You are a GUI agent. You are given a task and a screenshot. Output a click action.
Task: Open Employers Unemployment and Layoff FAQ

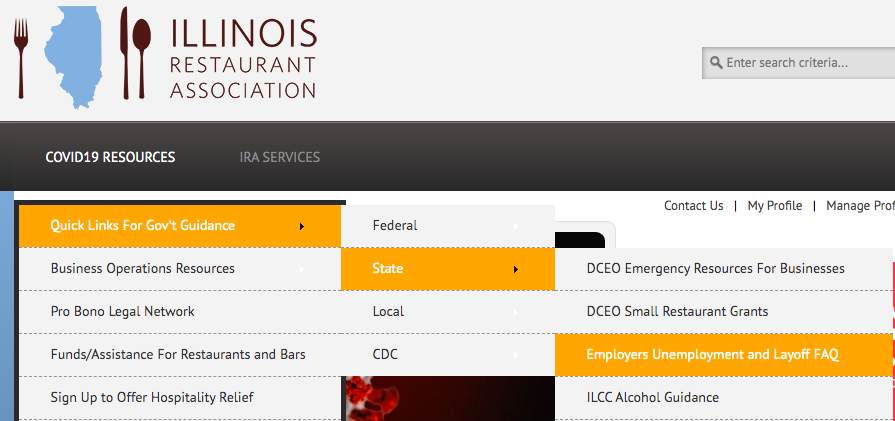pyautogui.click(x=713, y=354)
